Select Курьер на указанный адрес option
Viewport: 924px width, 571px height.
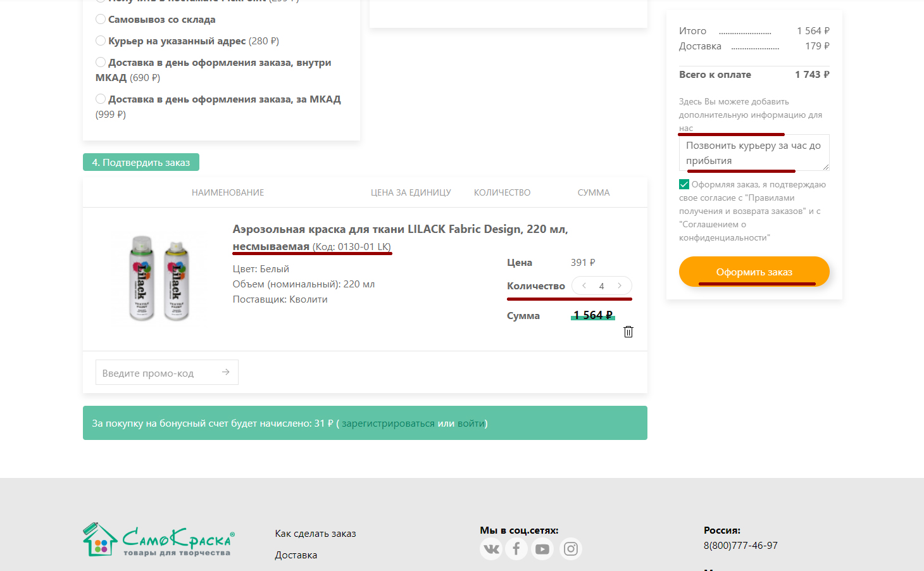pyautogui.click(x=101, y=41)
